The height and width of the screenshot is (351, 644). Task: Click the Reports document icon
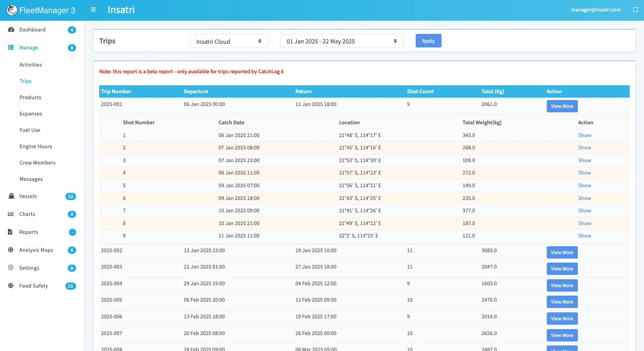pos(10,232)
